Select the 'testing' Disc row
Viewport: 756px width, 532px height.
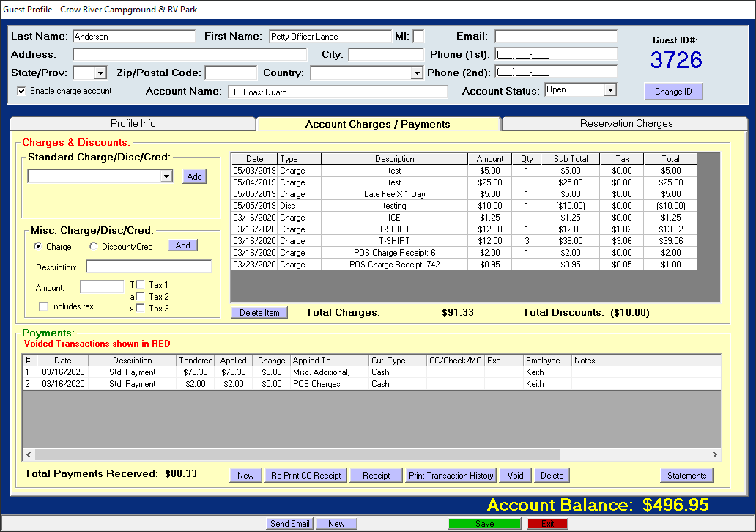464,205
